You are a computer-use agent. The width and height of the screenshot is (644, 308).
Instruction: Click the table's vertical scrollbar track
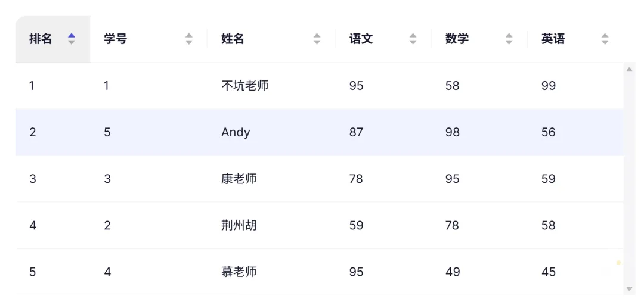click(x=629, y=179)
